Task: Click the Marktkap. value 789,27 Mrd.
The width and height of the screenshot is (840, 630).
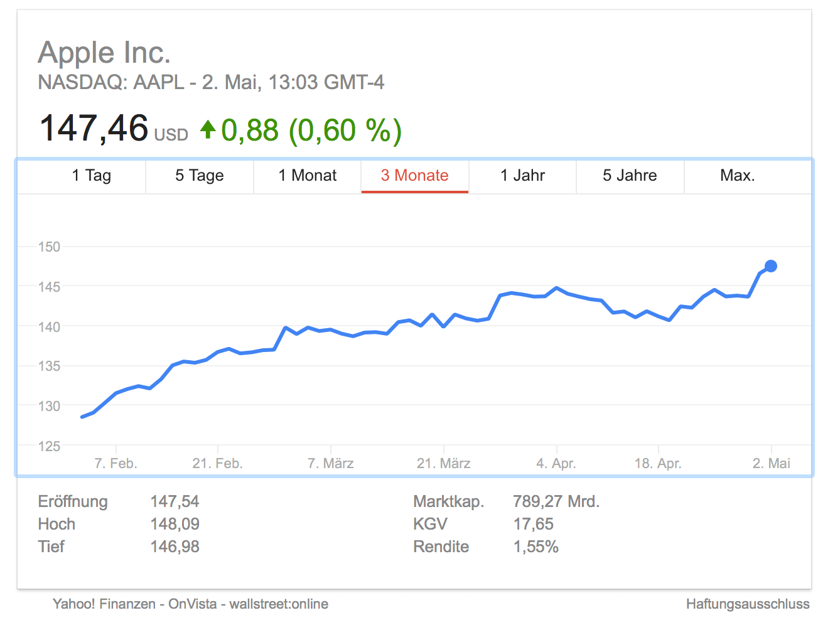Action: [556, 501]
